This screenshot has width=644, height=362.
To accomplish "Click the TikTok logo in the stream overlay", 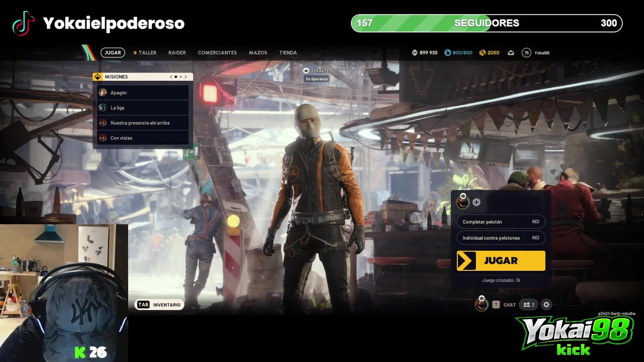I will (23, 23).
